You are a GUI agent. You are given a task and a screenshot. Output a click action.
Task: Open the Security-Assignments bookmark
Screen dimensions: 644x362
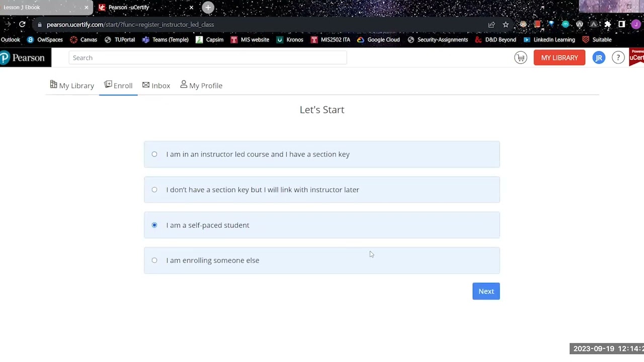pyautogui.click(x=438, y=40)
